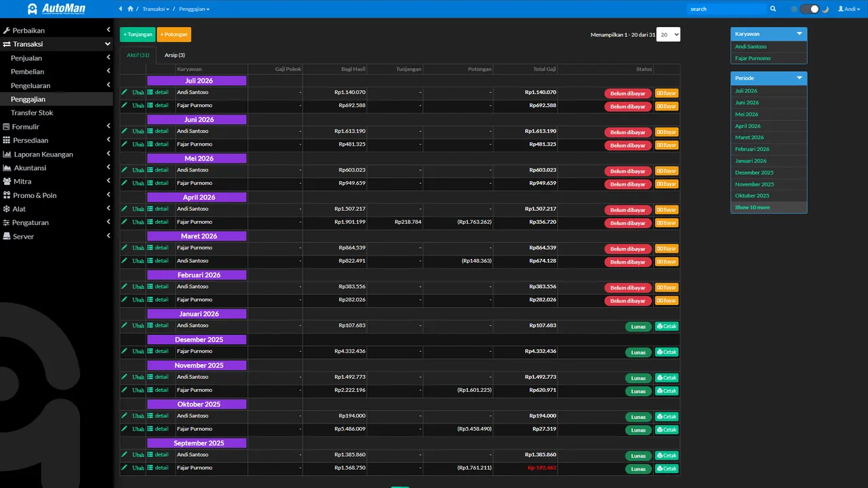Image resolution: width=868 pixels, height=488 pixels.
Task: Open the Perbaikan wrench menu
Action: [x=56, y=30]
